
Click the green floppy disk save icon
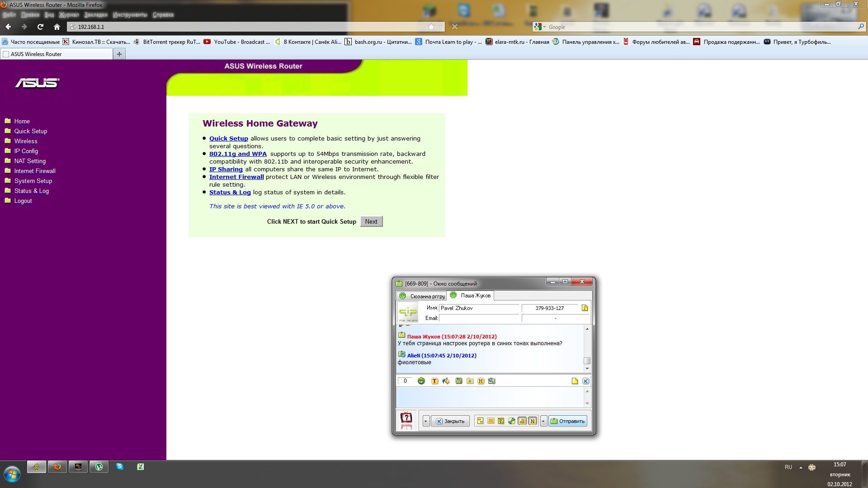click(x=458, y=381)
